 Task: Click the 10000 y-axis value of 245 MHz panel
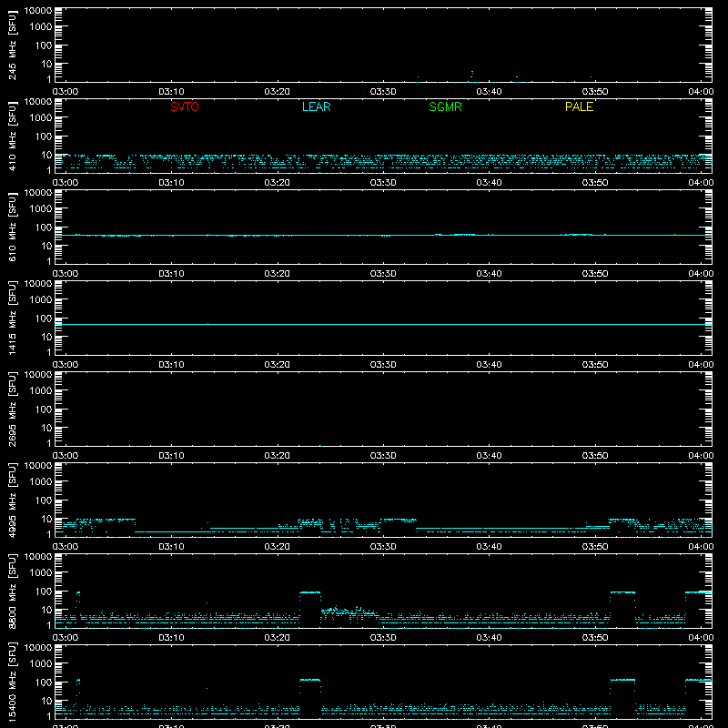pos(38,11)
